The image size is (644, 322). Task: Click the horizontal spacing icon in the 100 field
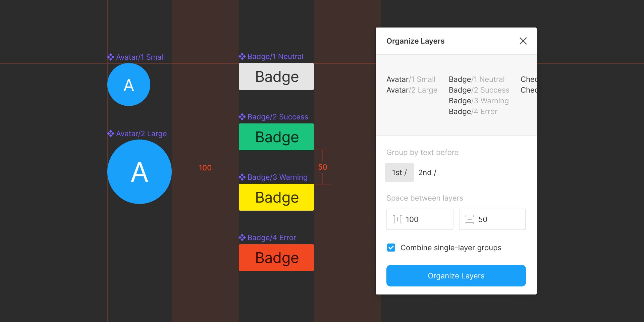pyautogui.click(x=397, y=219)
